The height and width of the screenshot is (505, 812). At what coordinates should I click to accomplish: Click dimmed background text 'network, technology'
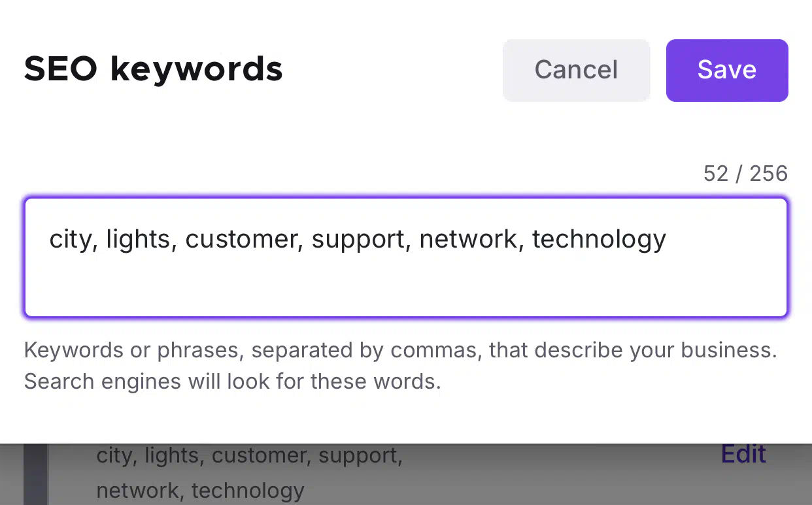click(200, 490)
